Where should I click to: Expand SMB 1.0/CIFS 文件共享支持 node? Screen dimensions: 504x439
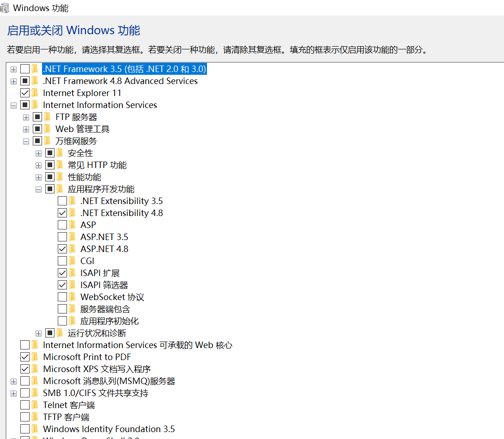click(13, 393)
